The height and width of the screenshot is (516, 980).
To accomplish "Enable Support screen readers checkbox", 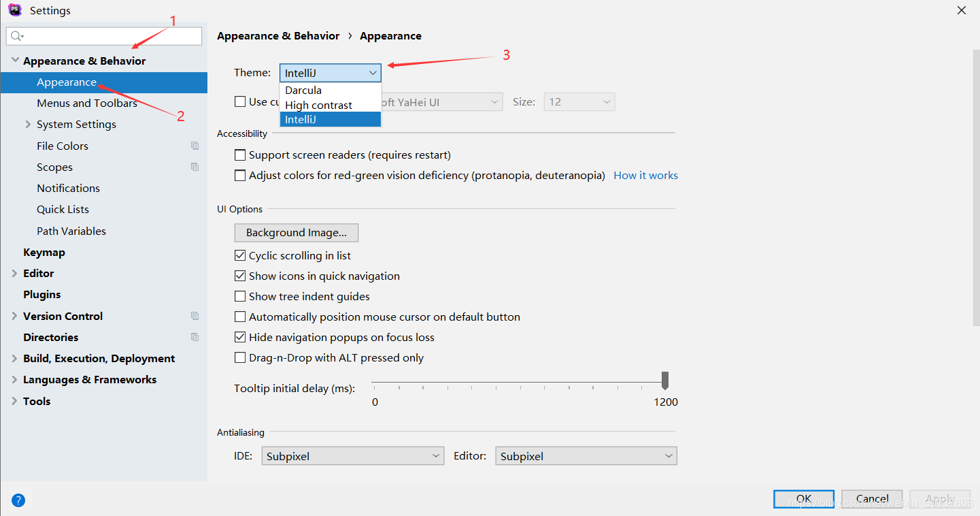I will tap(240, 155).
